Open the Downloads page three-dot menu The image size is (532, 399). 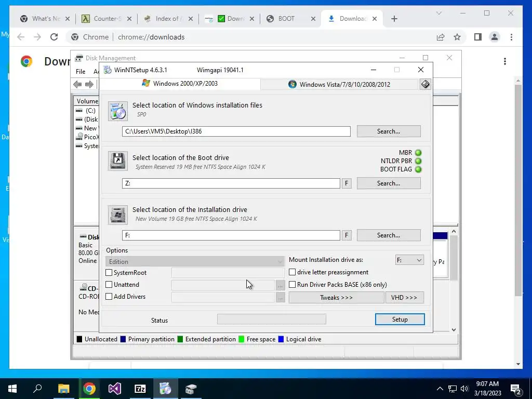coord(505,61)
